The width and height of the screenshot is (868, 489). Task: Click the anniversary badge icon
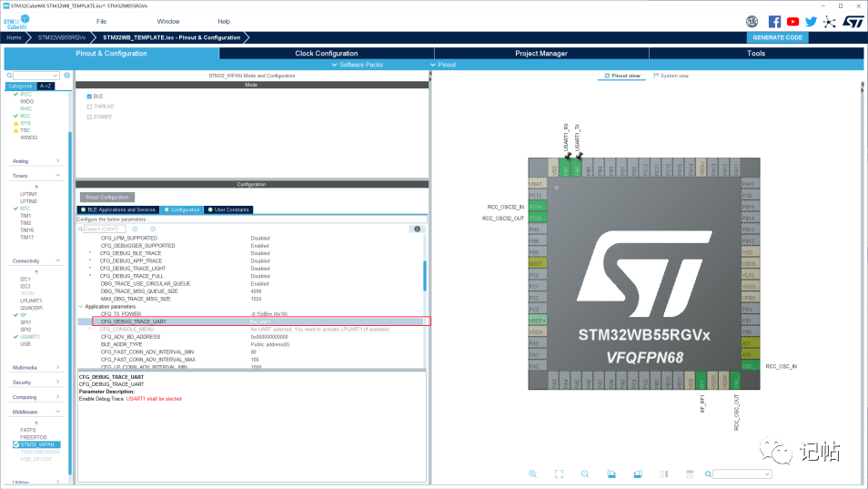point(752,22)
